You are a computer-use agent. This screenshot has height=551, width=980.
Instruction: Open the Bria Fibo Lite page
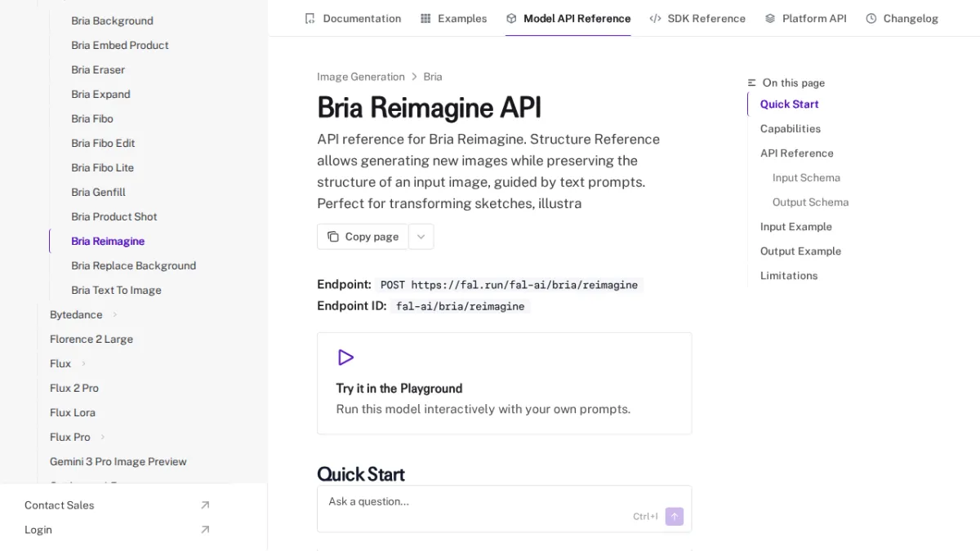102,167
